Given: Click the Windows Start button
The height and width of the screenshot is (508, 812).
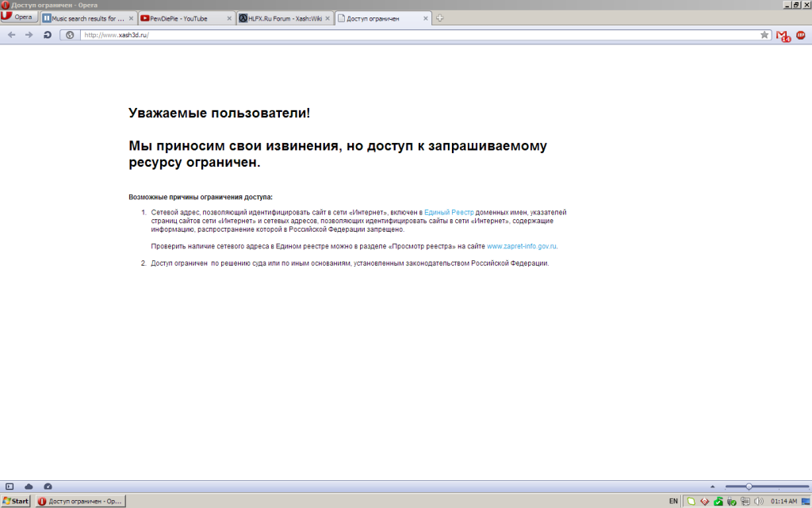Looking at the screenshot, I should tap(16, 501).
